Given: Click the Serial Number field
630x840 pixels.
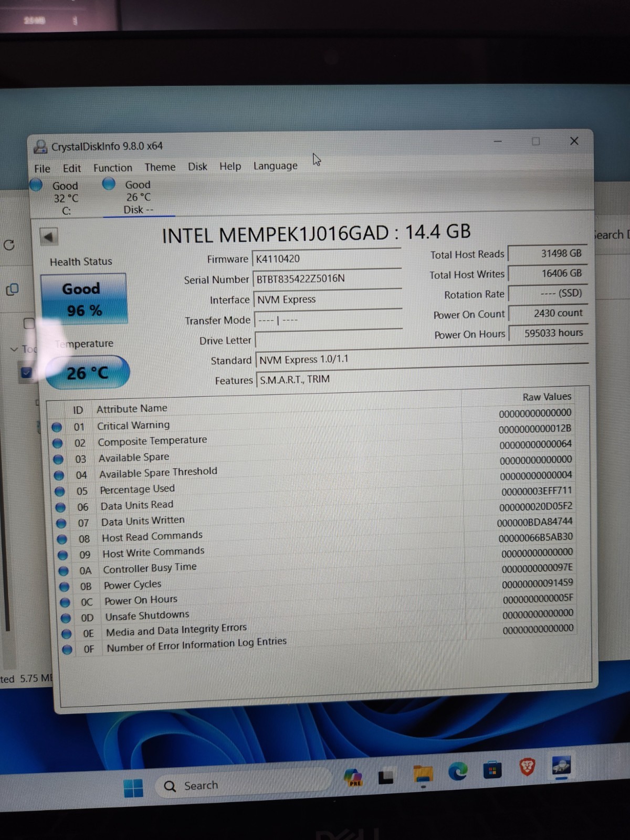Looking at the screenshot, I should tap(327, 278).
